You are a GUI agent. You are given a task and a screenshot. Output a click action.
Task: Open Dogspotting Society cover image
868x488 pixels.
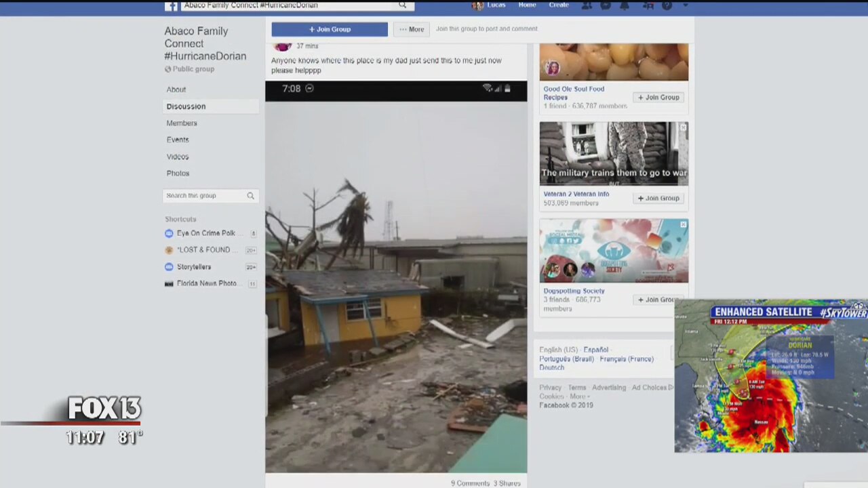pyautogui.click(x=614, y=251)
